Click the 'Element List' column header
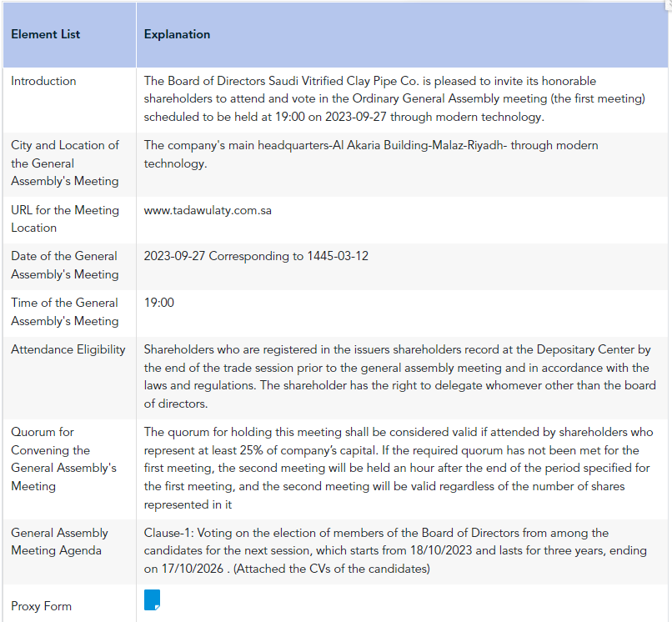672x622 pixels. coord(45,34)
